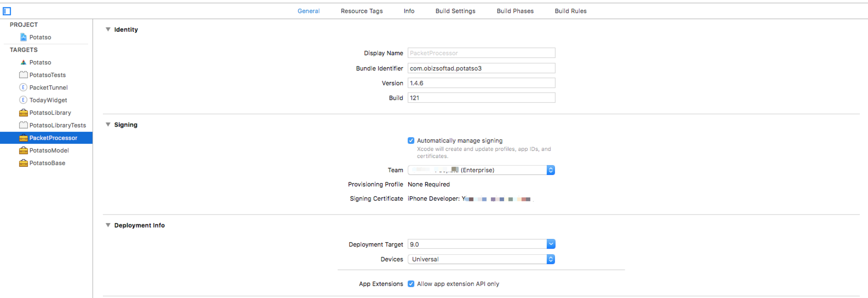The height and width of the screenshot is (298, 868).
Task: Toggle the targets list sidebar icon
Action: pyautogui.click(x=7, y=11)
